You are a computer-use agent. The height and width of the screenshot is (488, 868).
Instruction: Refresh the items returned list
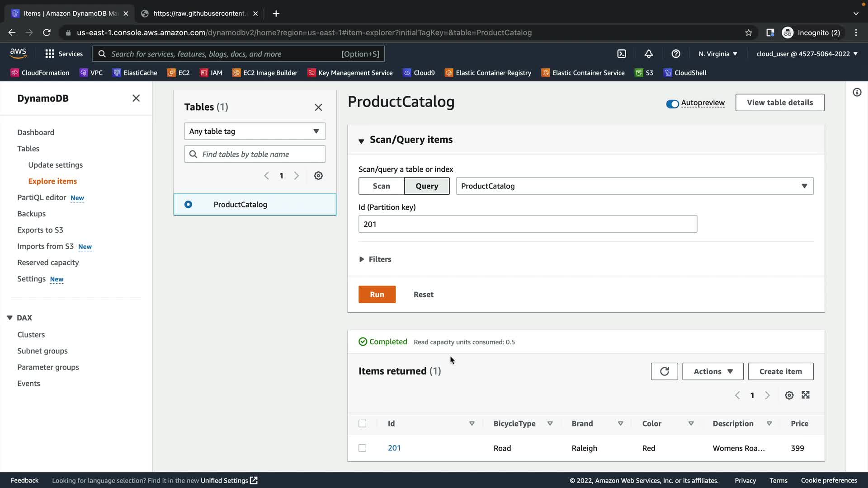click(x=664, y=371)
